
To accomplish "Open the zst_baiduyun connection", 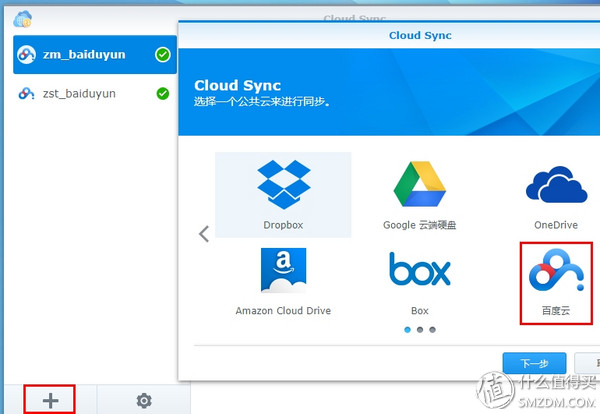I will click(x=78, y=94).
